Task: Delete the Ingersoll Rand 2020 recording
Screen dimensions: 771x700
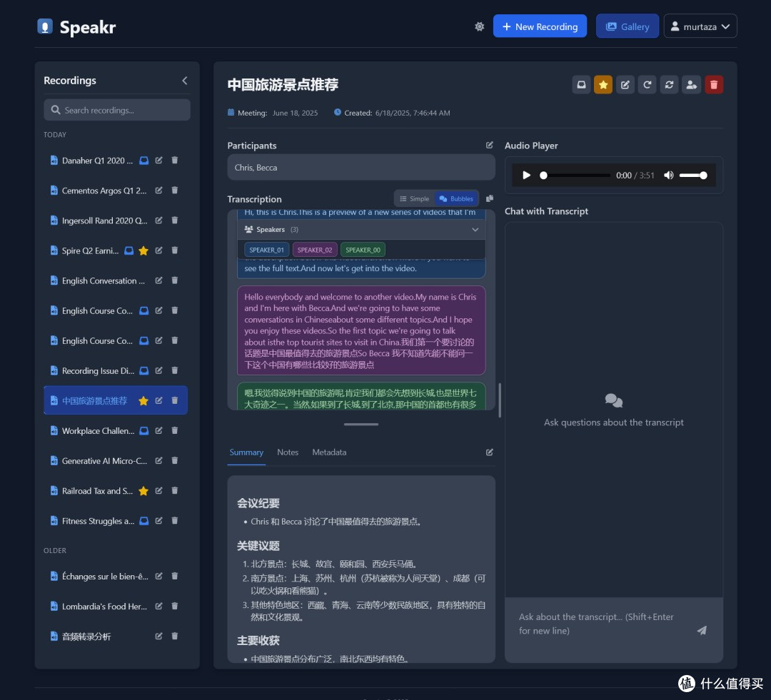Action: pyautogui.click(x=175, y=220)
